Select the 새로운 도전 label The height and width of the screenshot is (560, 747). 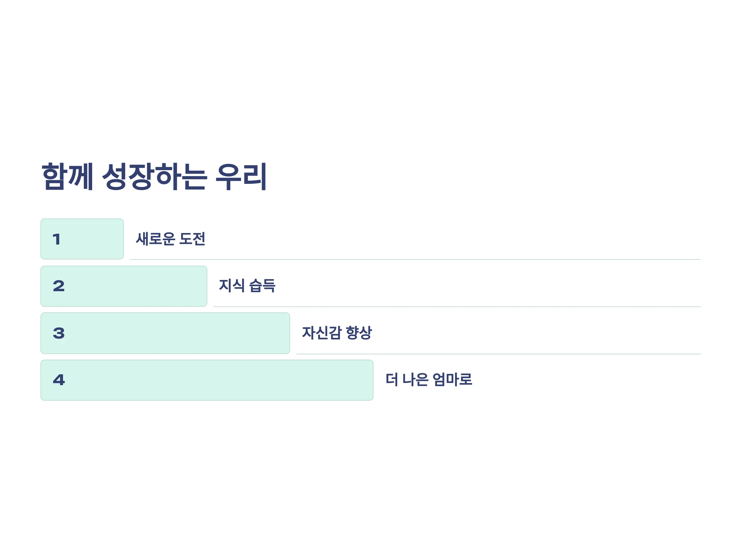point(170,239)
